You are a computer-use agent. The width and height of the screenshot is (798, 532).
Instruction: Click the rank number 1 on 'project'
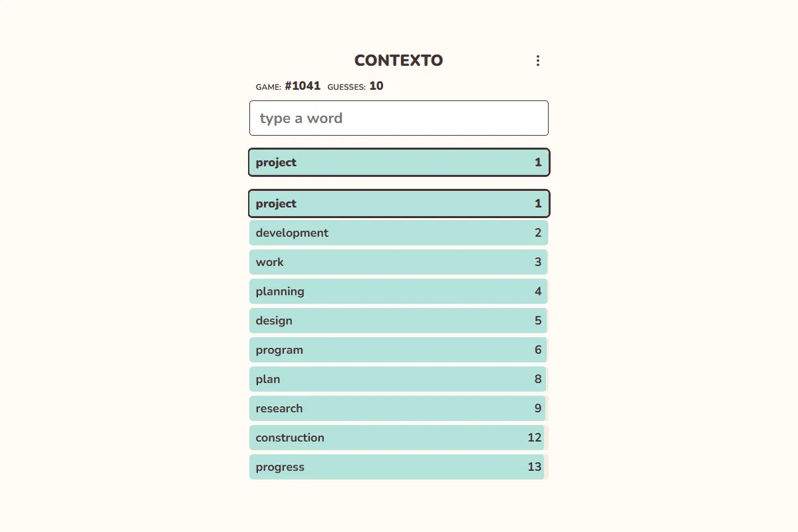point(537,203)
